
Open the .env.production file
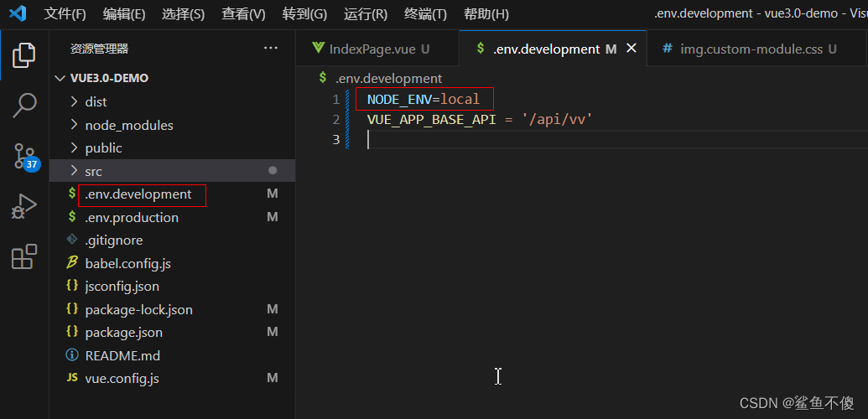point(132,218)
